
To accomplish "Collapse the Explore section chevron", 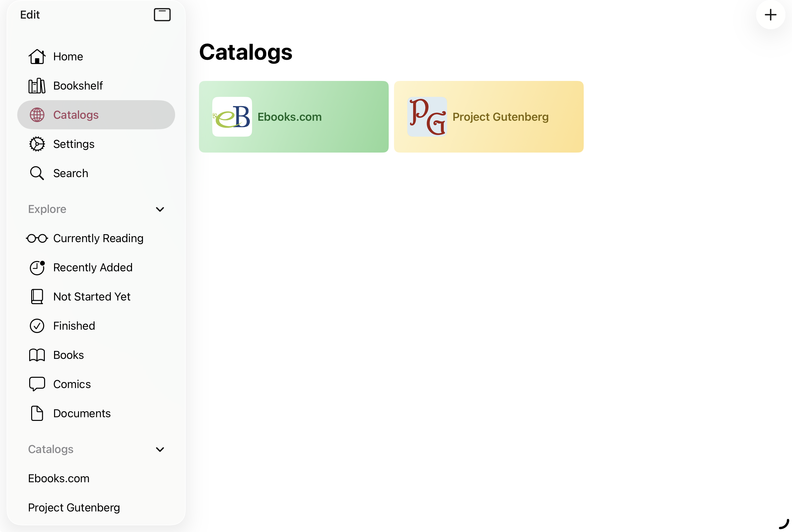I will click(160, 209).
